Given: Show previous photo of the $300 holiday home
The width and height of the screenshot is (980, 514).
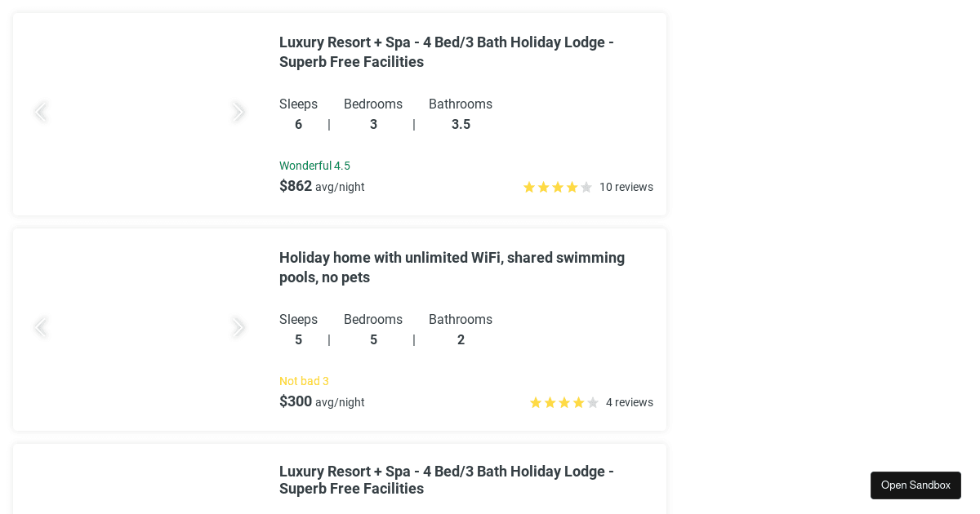Looking at the screenshot, I should click(x=40, y=327).
